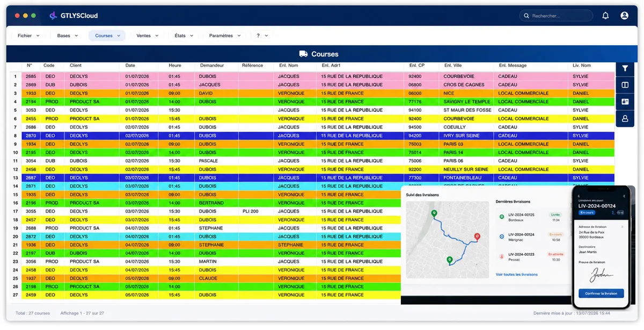
Task: Sort by the Date column header
Action: pos(130,66)
